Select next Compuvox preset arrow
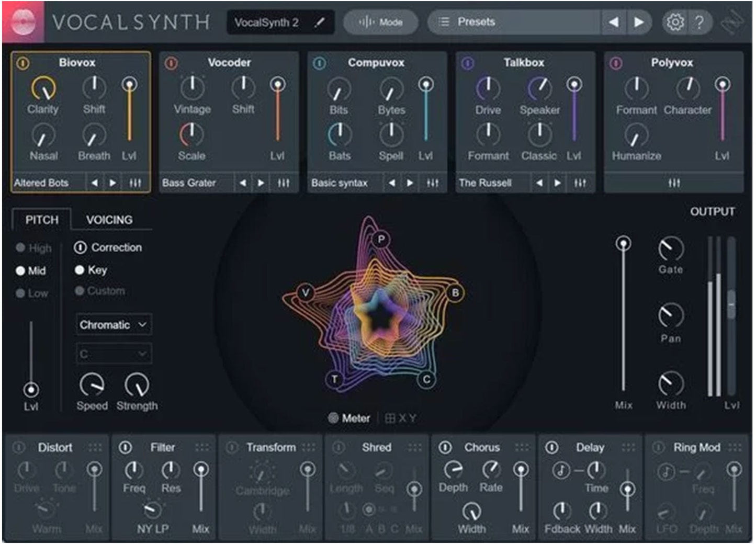Viewport: 756px width, 544px height. (x=410, y=183)
